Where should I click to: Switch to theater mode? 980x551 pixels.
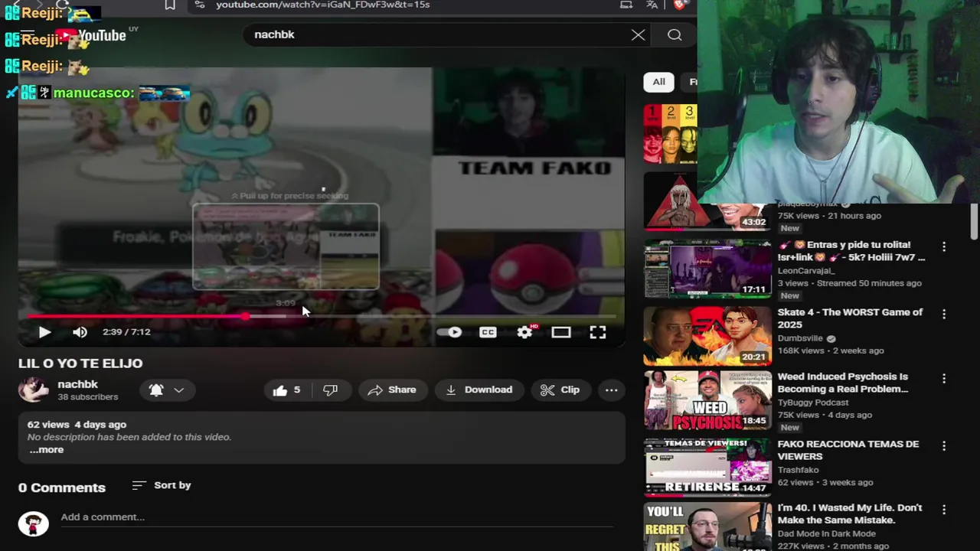pyautogui.click(x=561, y=332)
